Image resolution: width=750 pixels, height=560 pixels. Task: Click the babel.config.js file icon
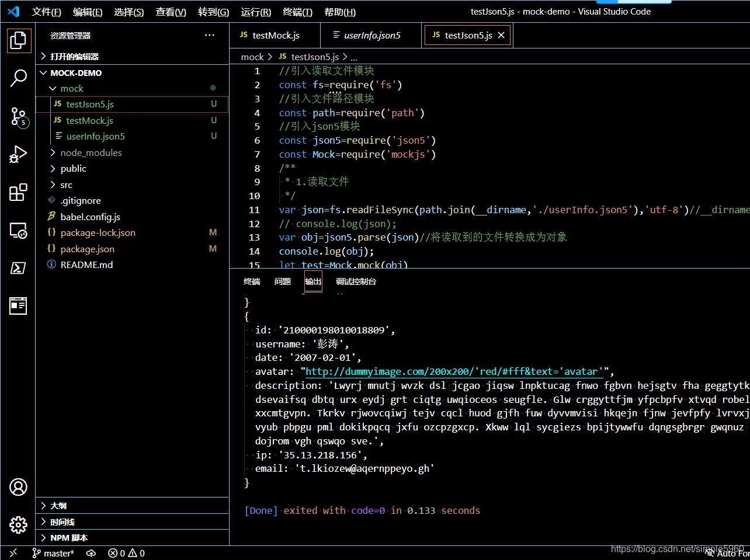point(51,217)
